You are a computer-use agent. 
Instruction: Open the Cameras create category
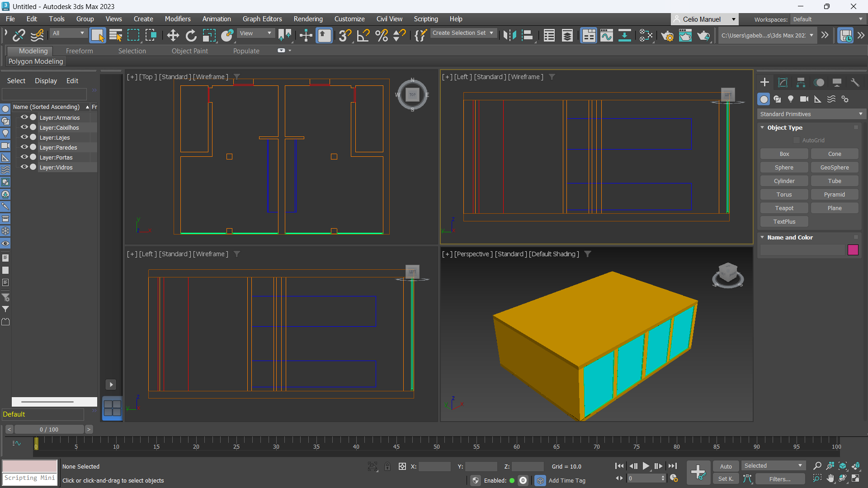coord(804,99)
